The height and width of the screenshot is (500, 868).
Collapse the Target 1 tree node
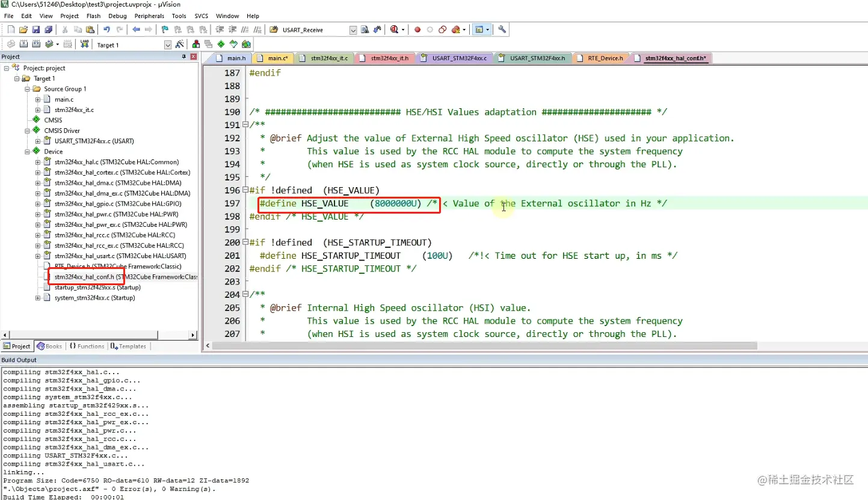pos(17,78)
